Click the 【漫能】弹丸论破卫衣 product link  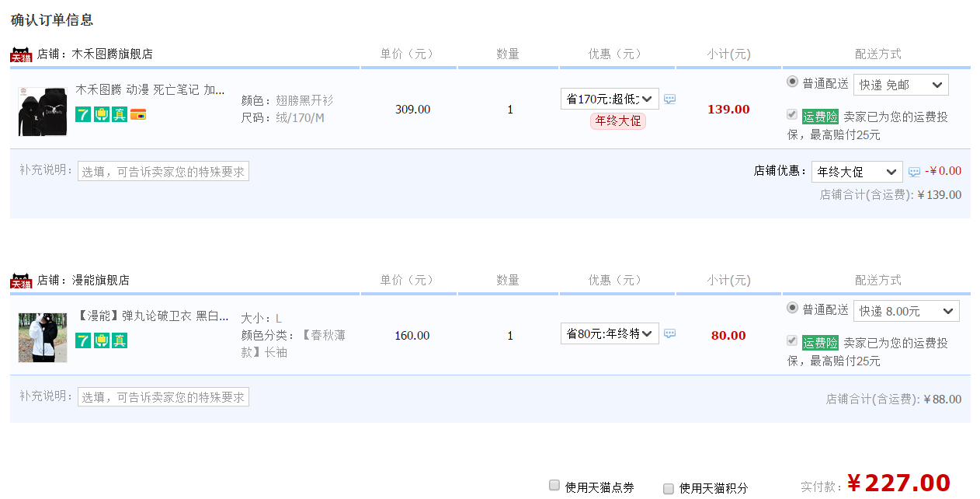152,316
